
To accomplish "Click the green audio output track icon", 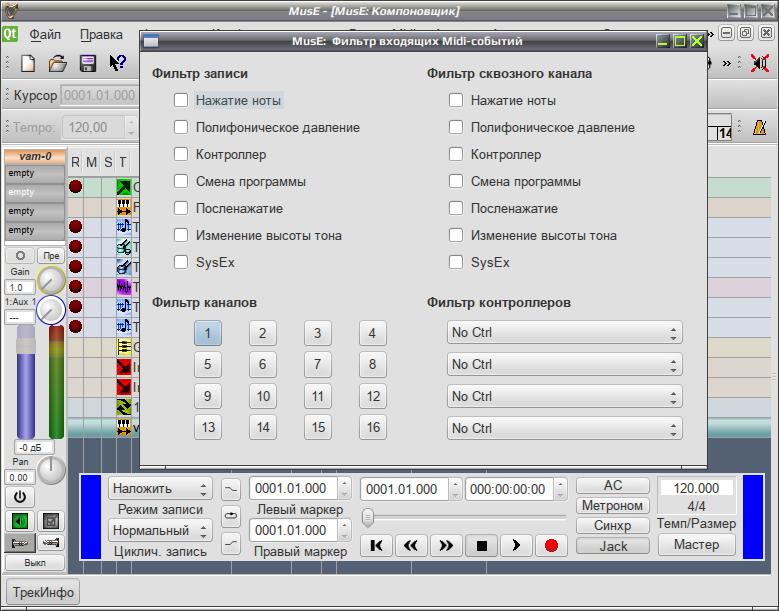I will click(x=124, y=187).
